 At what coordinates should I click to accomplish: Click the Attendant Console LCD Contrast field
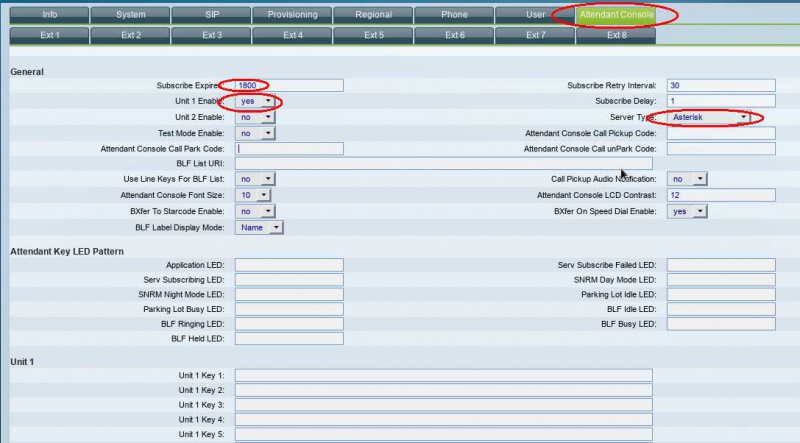tap(721, 195)
